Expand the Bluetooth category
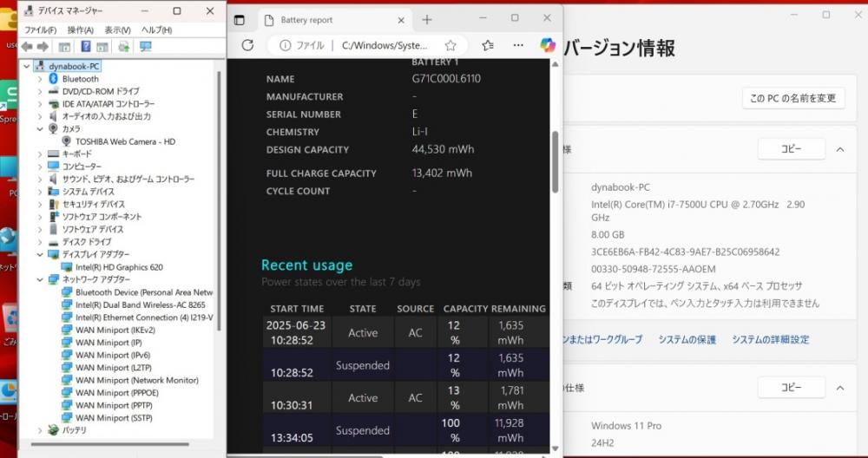Viewport: 868px width, 458px height. pos(40,79)
